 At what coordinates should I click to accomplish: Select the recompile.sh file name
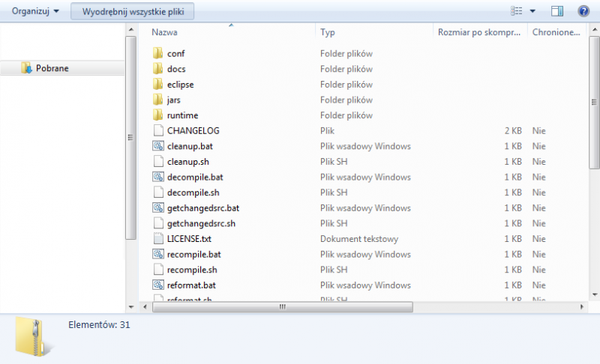[x=192, y=270]
